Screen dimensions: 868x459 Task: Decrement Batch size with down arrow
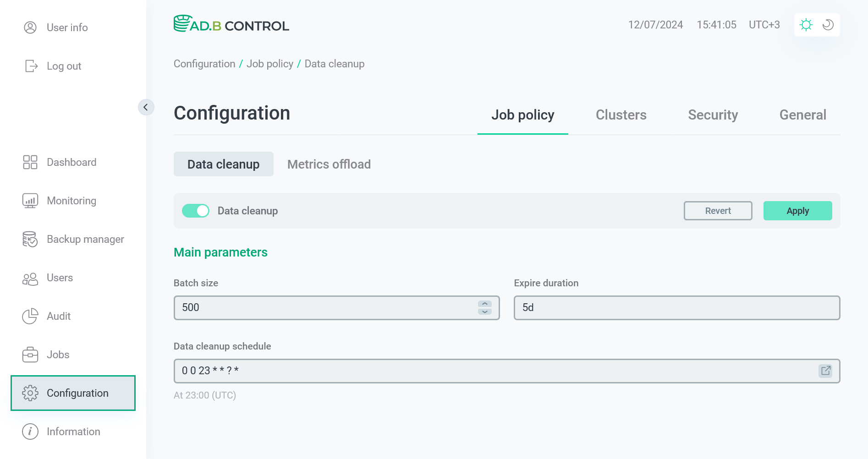[484, 311]
